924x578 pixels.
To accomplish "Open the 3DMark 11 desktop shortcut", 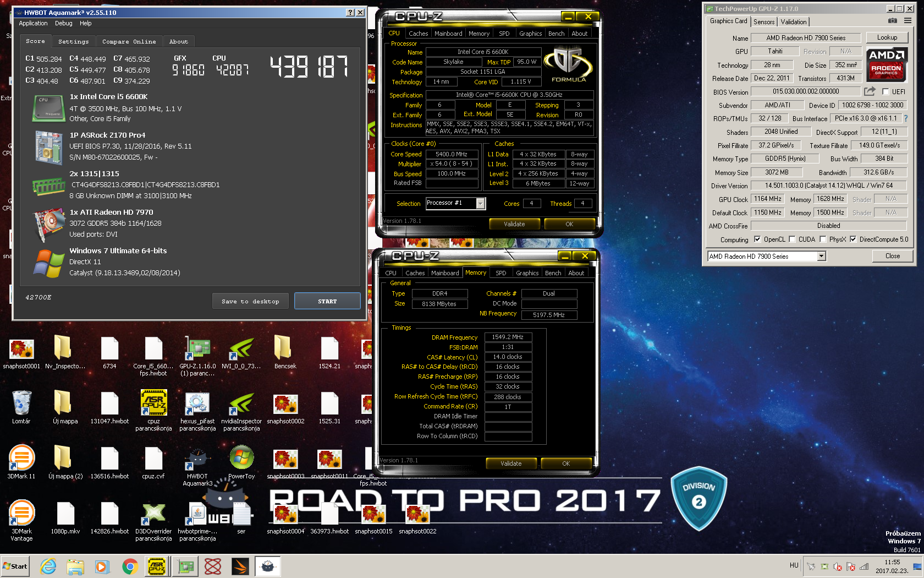I will (x=21, y=462).
